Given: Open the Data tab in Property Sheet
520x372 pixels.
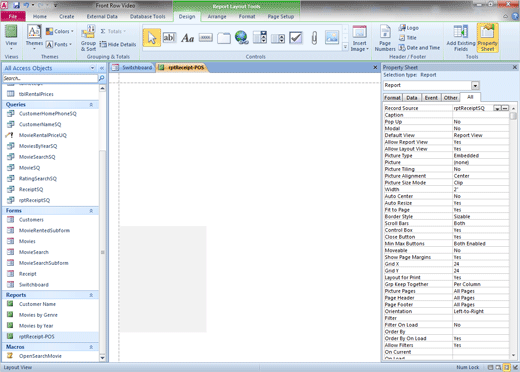Looking at the screenshot, I should (x=412, y=98).
